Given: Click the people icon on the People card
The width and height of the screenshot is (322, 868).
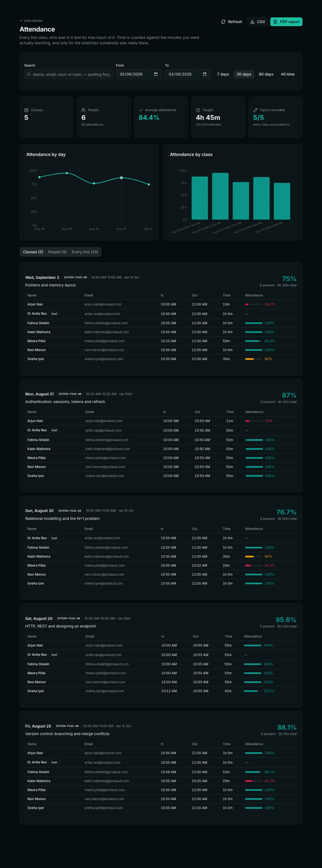Looking at the screenshot, I should (x=83, y=110).
